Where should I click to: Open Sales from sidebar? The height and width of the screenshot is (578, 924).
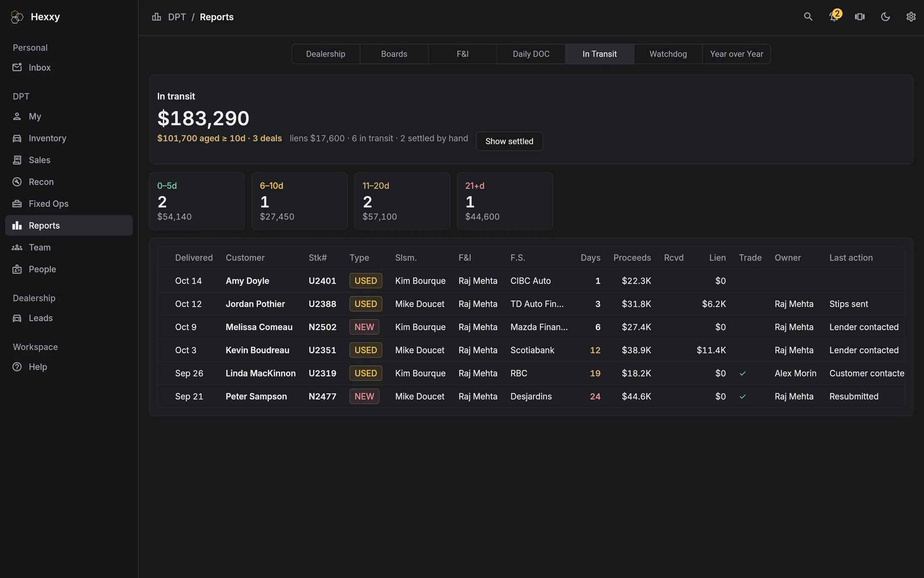click(x=69, y=160)
